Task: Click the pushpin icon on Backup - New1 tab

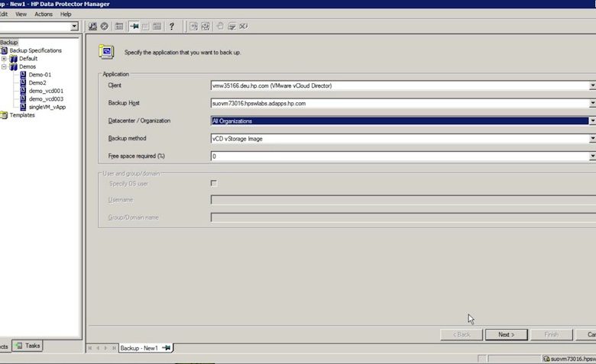Action: click(167, 348)
